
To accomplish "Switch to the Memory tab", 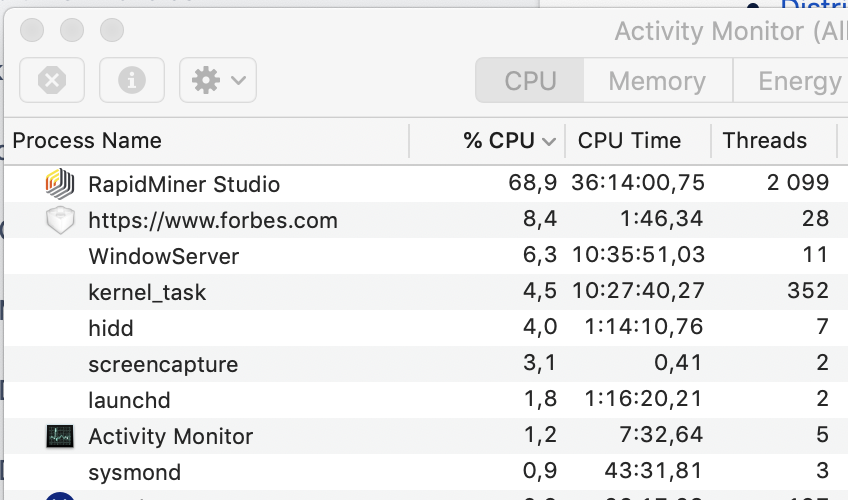I will click(x=658, y=81).
